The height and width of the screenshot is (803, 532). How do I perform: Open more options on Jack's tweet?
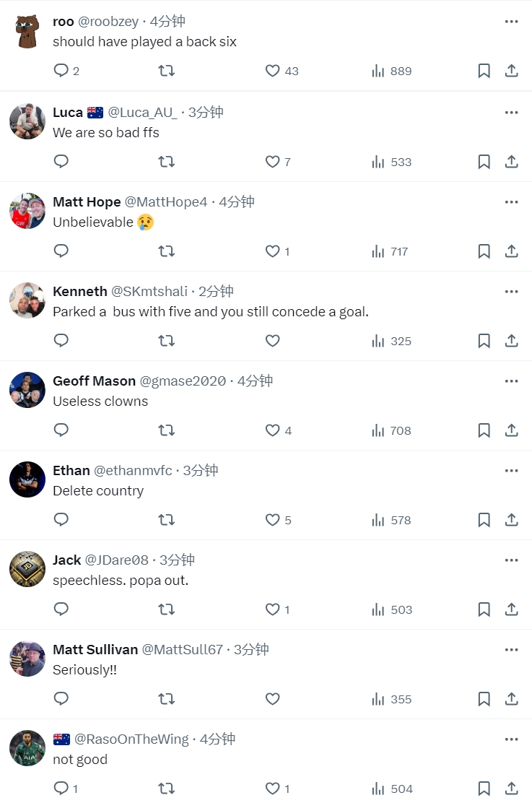point(512,560)
